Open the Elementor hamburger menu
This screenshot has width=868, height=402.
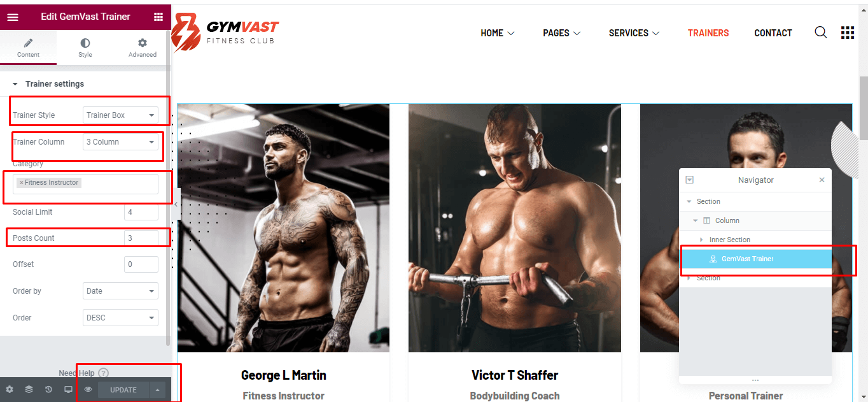click(13, 17)
